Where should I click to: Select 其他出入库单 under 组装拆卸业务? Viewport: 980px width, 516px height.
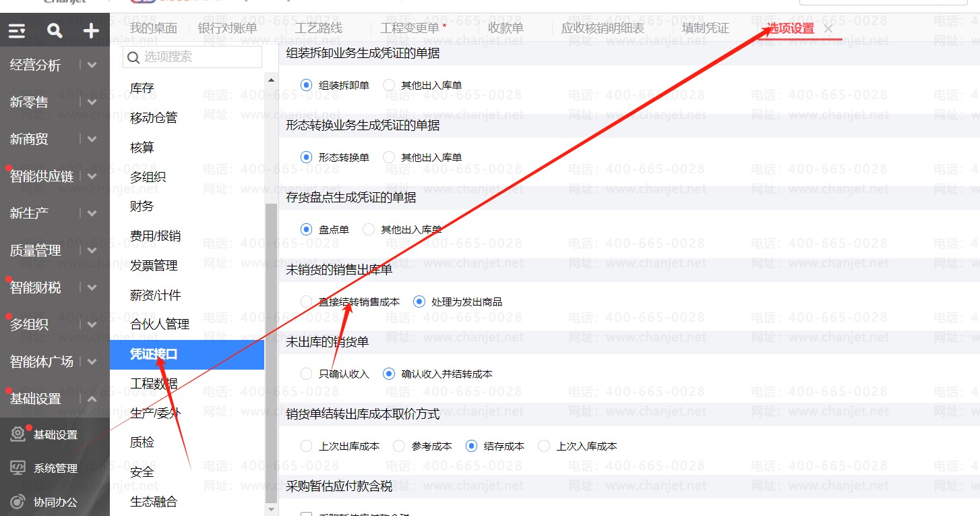tap(389, 86)
